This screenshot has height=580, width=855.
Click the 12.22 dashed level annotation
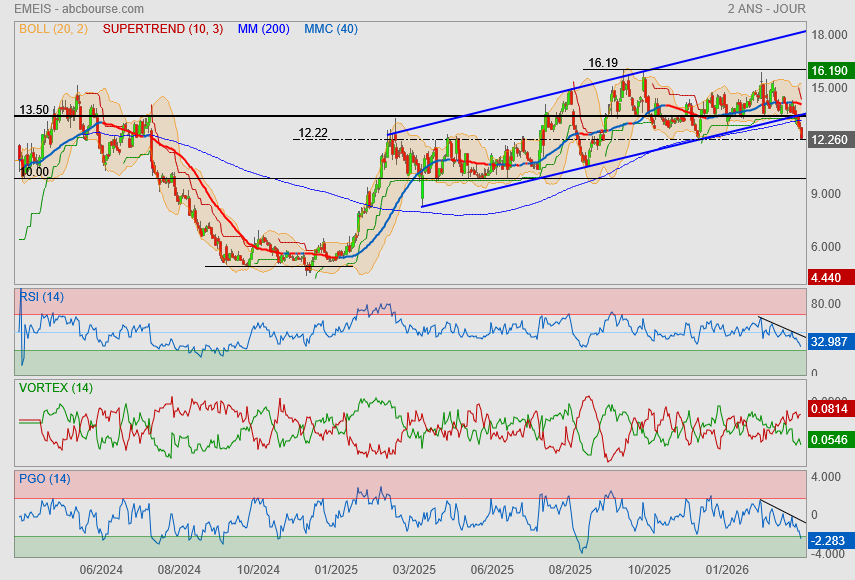[313, 133]
